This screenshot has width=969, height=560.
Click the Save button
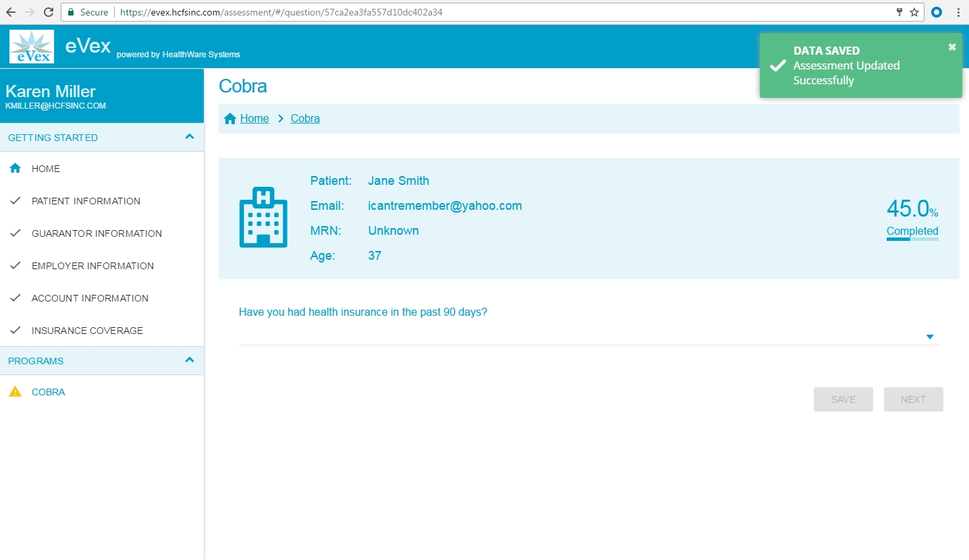point(843,399)
